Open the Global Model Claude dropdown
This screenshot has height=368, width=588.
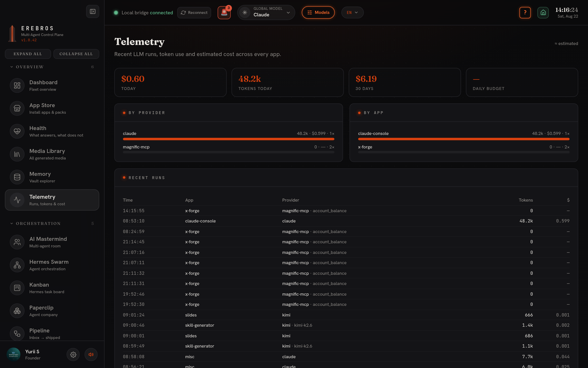(266, 12)
